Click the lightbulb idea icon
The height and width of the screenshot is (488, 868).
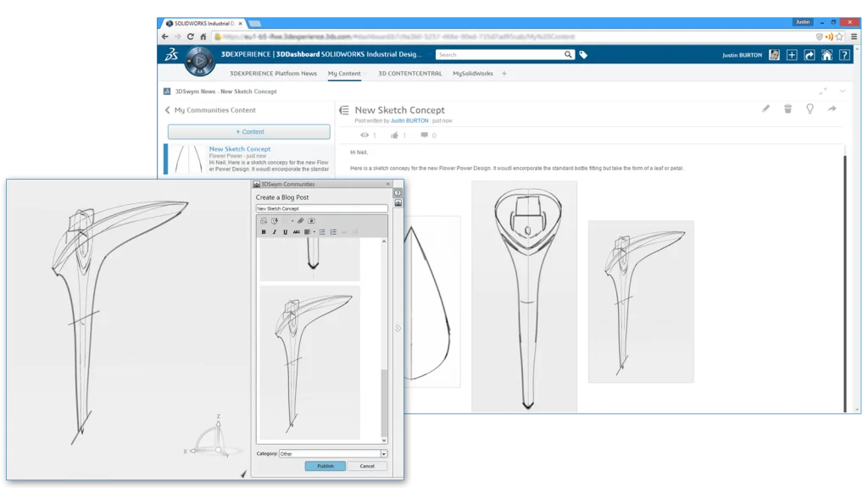(x=810, y=108)
